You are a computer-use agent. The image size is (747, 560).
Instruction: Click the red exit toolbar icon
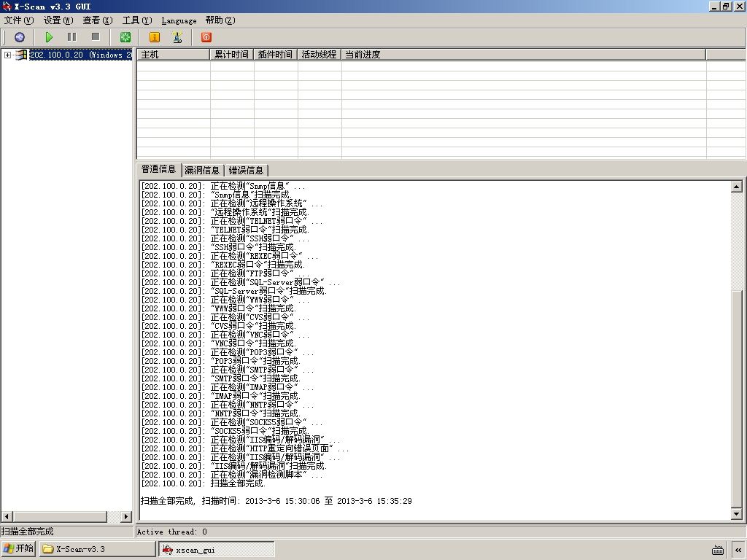click(206, 37)
